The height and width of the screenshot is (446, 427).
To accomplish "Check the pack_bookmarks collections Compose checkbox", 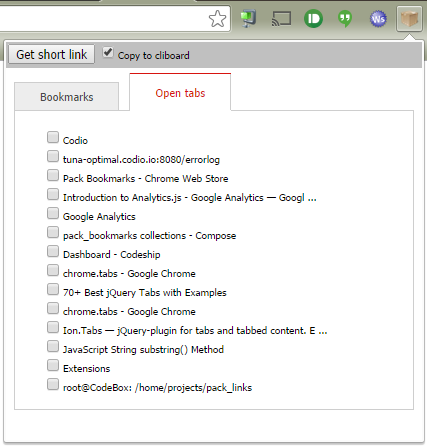I will (x=53, y=232).
